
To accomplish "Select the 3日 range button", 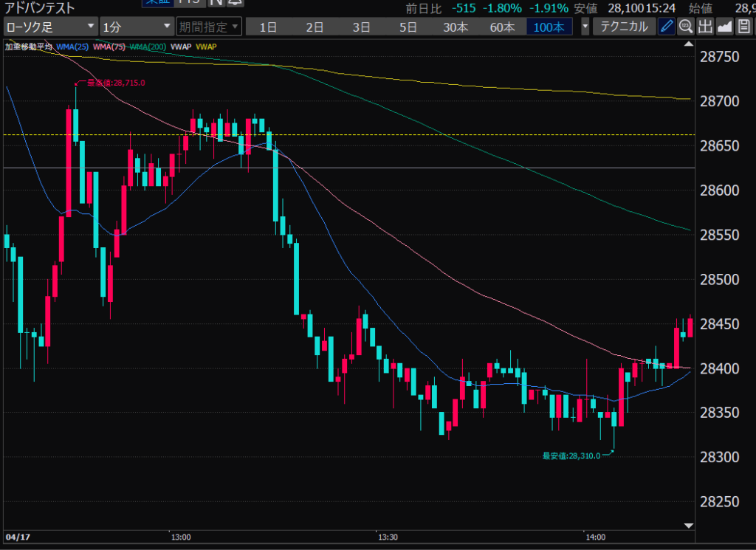I will click(x=362, y=27).
